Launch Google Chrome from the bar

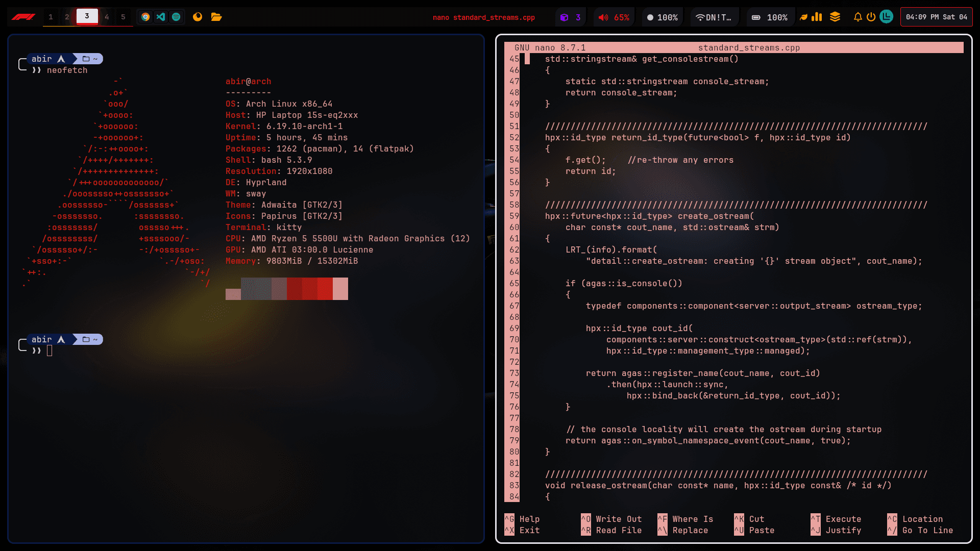click(145, 17)
